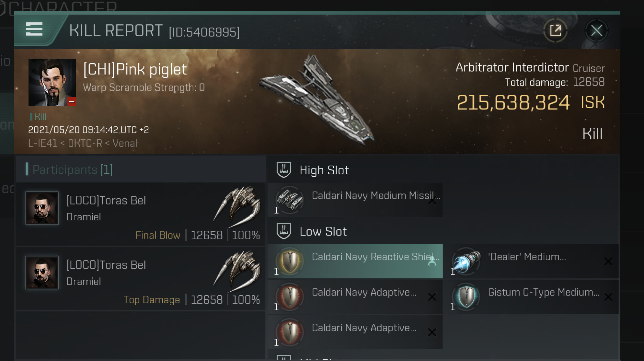Open Toras Bel's Final Blow portrait
This screenshot has height=361, width=644.
tap(42, 208)
